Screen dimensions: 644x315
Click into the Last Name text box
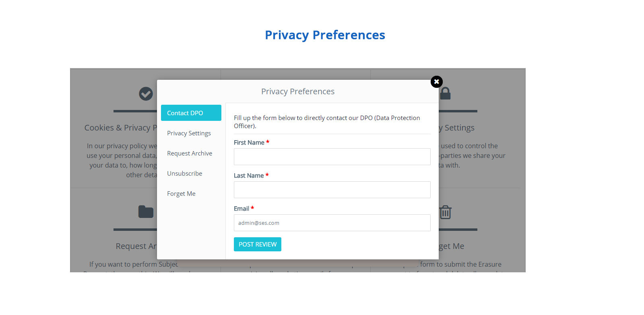point(332,190)
